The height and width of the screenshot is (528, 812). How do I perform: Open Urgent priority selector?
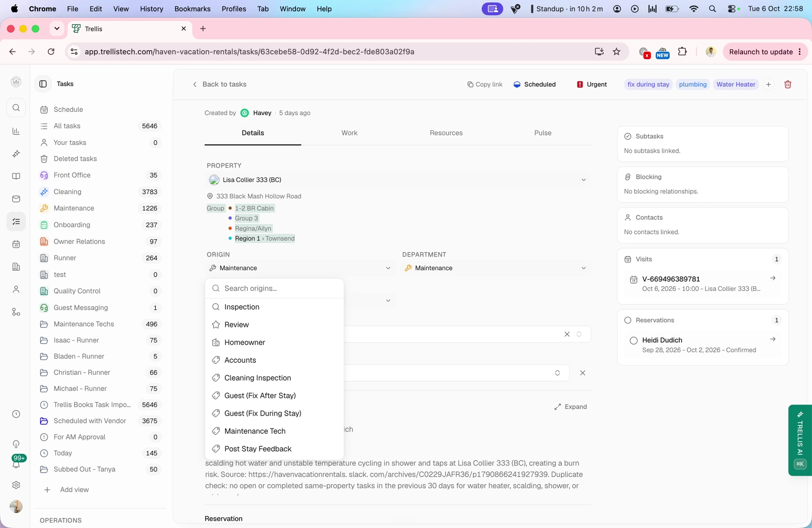592,84
